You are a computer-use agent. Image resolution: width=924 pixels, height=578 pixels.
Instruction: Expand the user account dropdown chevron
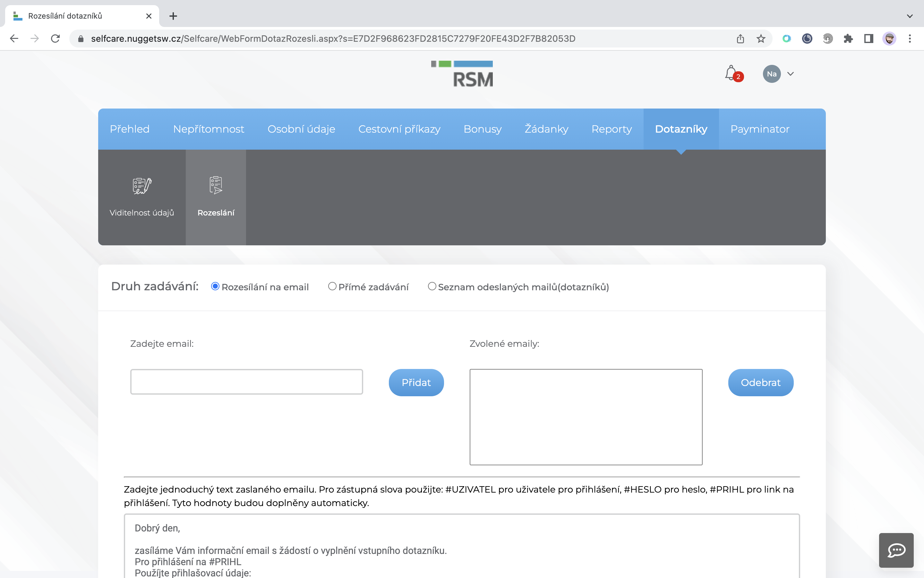pos(790,74)
